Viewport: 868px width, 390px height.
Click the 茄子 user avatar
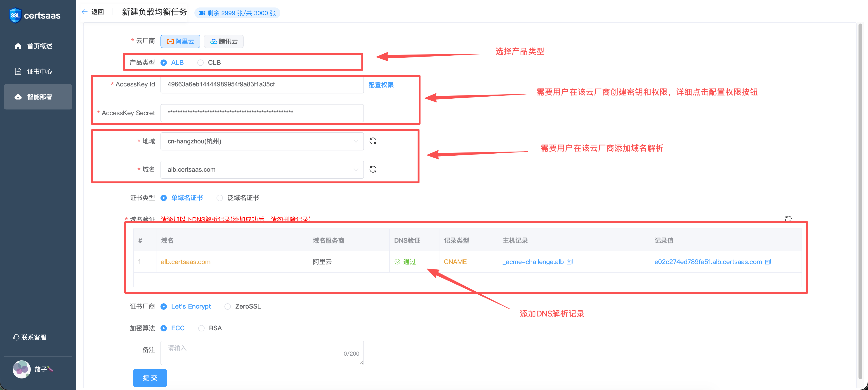tap(21, 369)
